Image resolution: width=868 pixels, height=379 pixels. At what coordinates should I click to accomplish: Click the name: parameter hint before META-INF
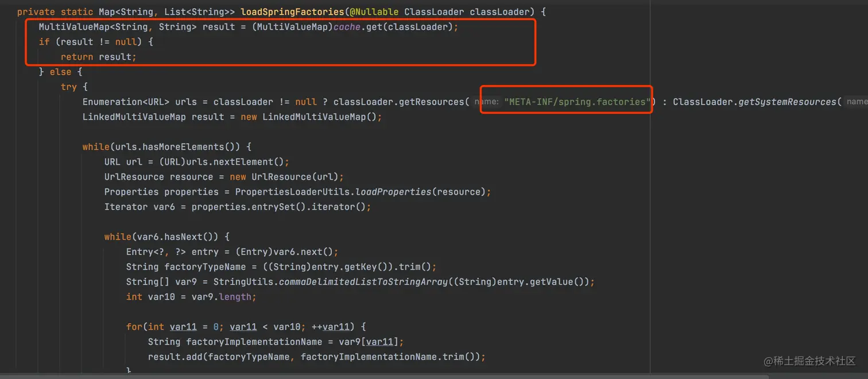[x=486, y=102]
